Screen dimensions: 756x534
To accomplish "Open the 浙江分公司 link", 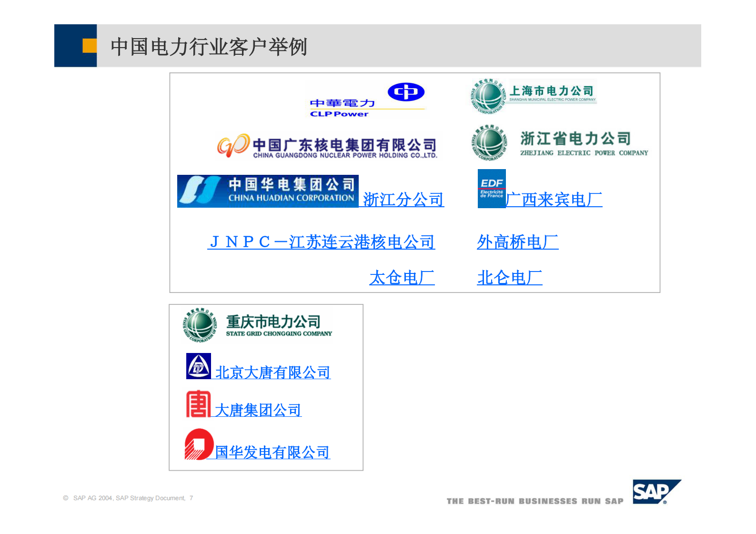I will [403, 200].
